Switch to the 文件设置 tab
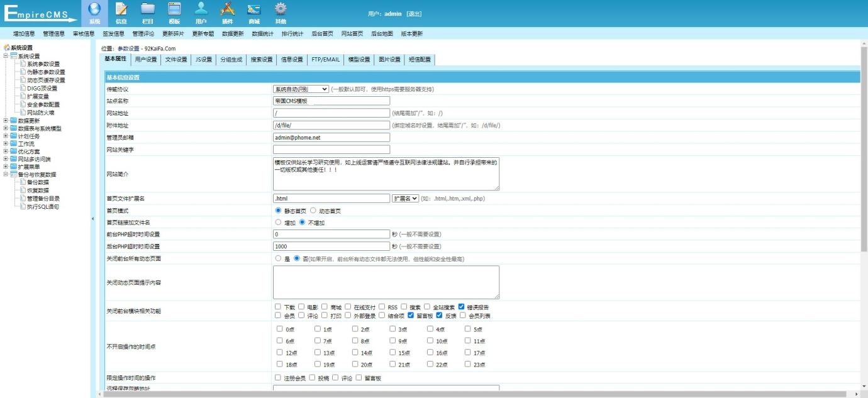This screenshot has width=868, height=398. (176, 60)
